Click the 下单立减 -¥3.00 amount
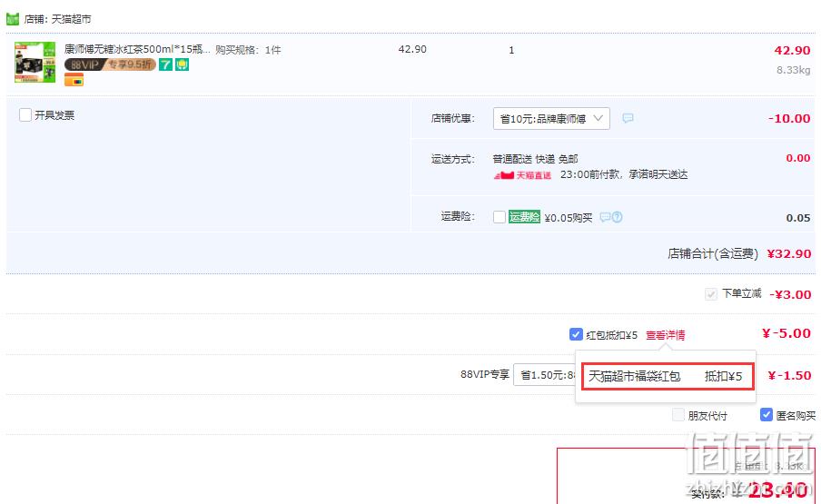 (790, 294)
